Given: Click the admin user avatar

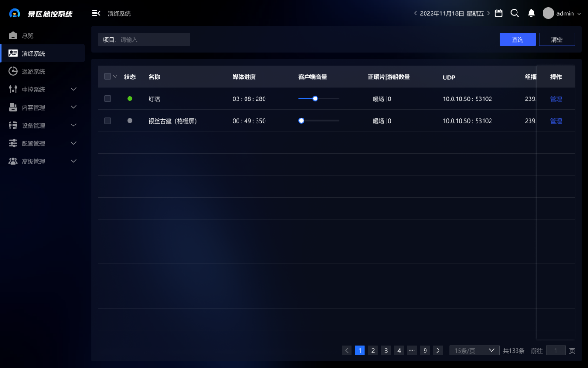Looking at the screenshot, I should click(x=548, y=13).
